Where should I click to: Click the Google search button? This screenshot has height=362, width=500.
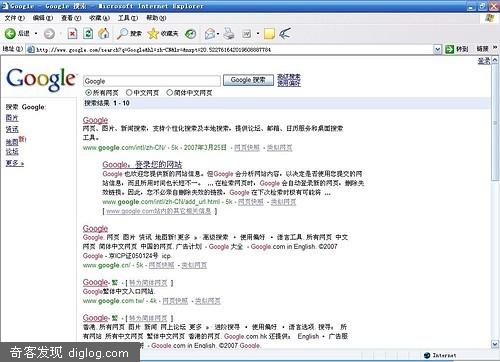pos(248,80)
